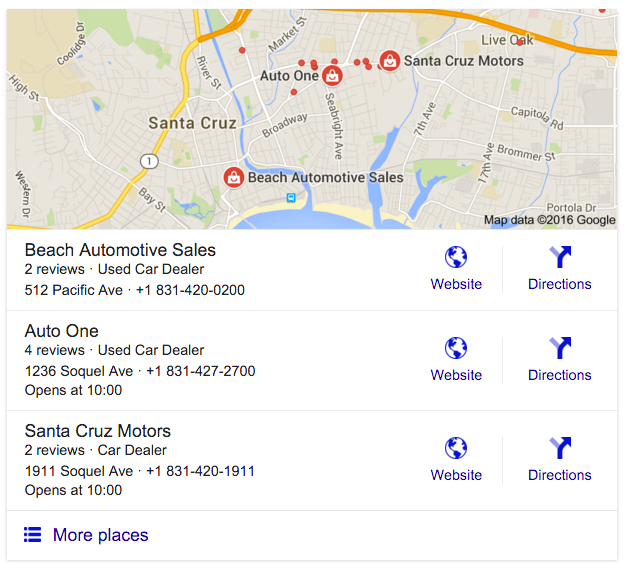Click the Santa Cruz city label on map
This screenshot has width=628, height=568.
pyautogui.click(x=193, y=123)
